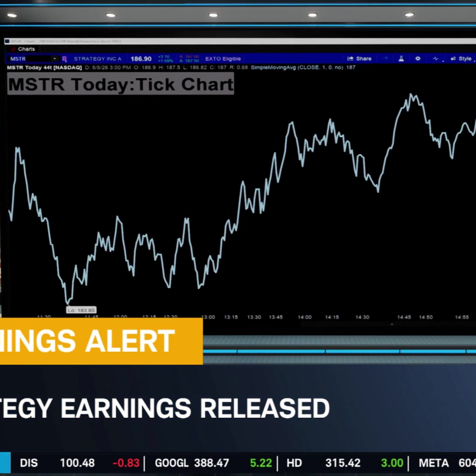Click the GOOGL price 388.47

211,463
